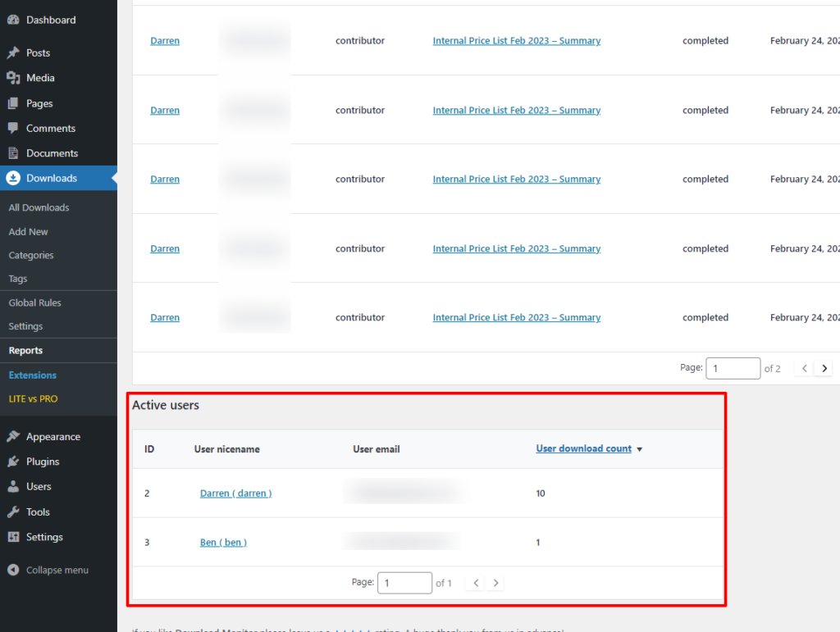Click the Plugins plug icon
Screen dimensions: 840x632
(x=13, y=461)
